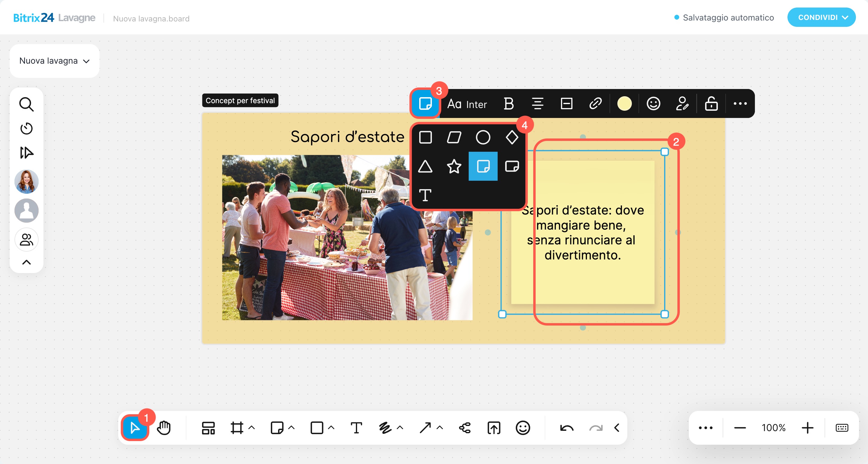Expand the frame tool options arrow

[251, 428]
